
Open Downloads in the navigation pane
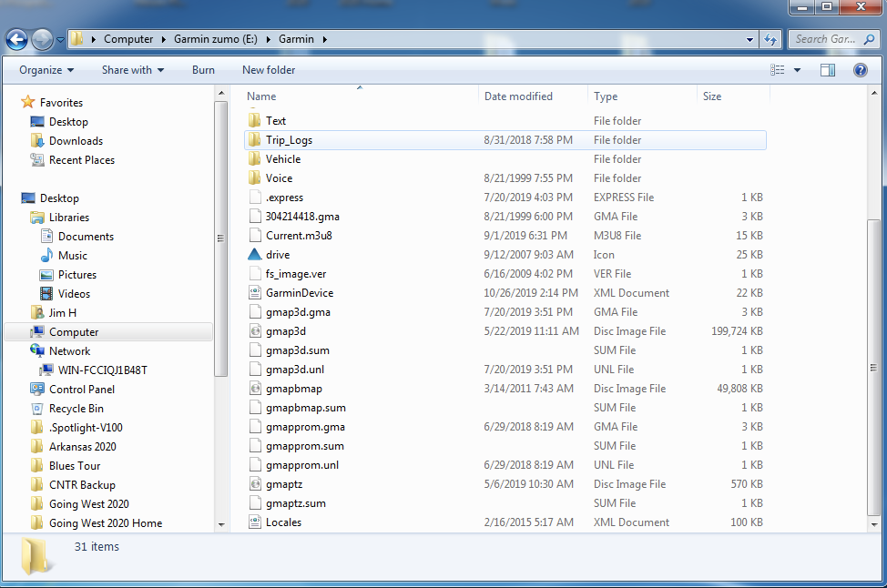[x=76, y=141]
